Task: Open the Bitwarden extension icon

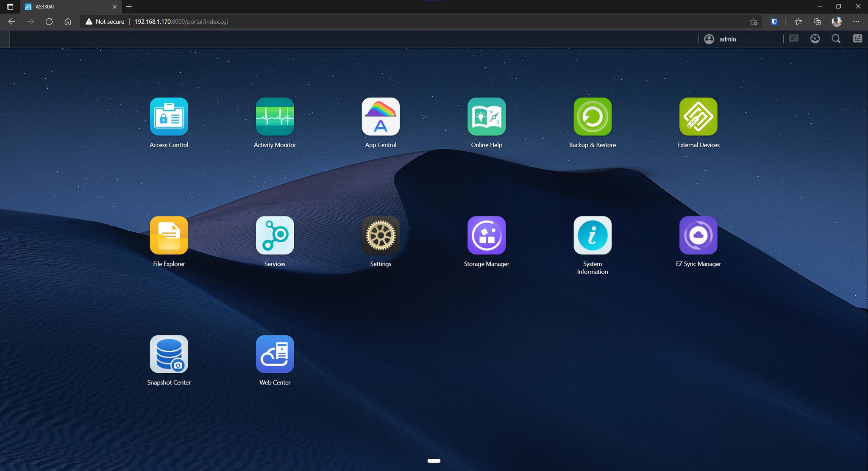Action: (x=774, y=22)
